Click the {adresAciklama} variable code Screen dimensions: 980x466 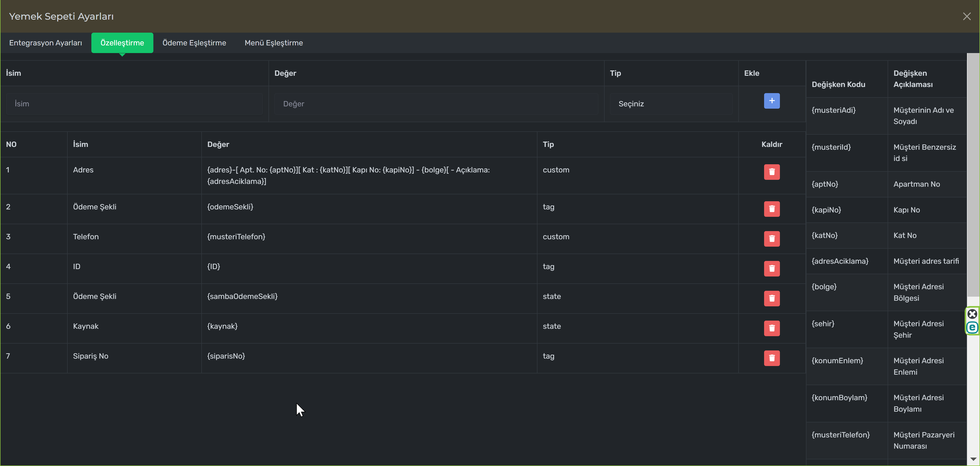(x=840, y=261)
